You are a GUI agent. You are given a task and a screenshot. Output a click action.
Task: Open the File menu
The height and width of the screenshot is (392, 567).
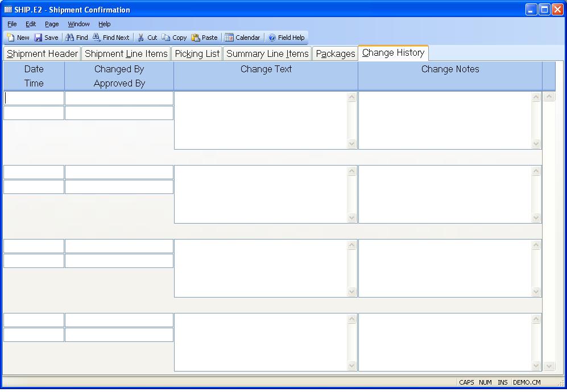(12, 24)
